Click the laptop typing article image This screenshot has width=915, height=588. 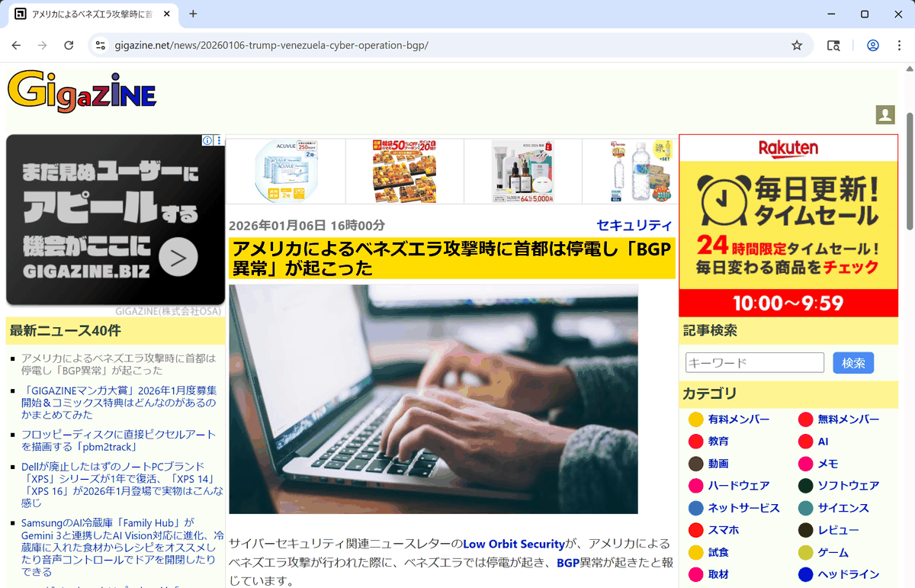433,400
